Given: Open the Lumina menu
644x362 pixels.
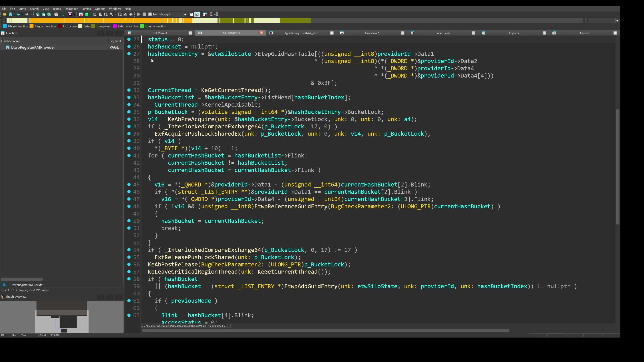Looking at the screenshot, I should coord(86,9).
